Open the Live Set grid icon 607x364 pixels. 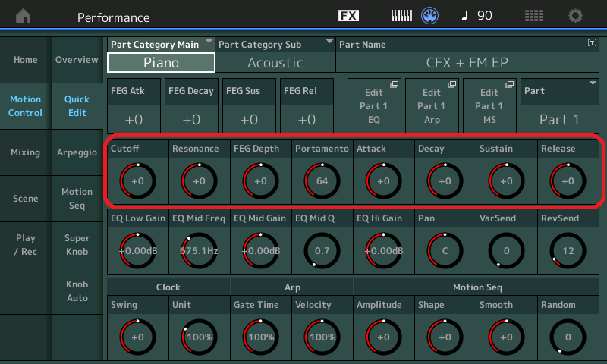point(533,16)
